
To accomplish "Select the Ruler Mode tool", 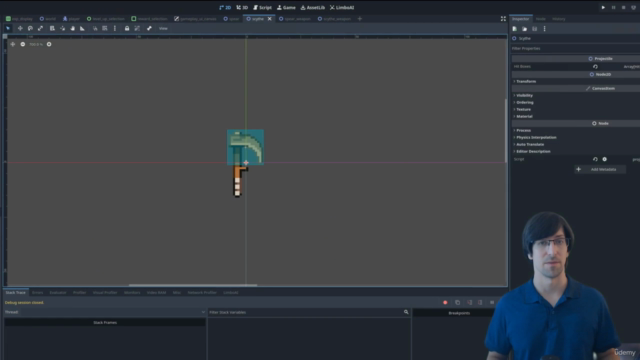I will click(82, 28).
